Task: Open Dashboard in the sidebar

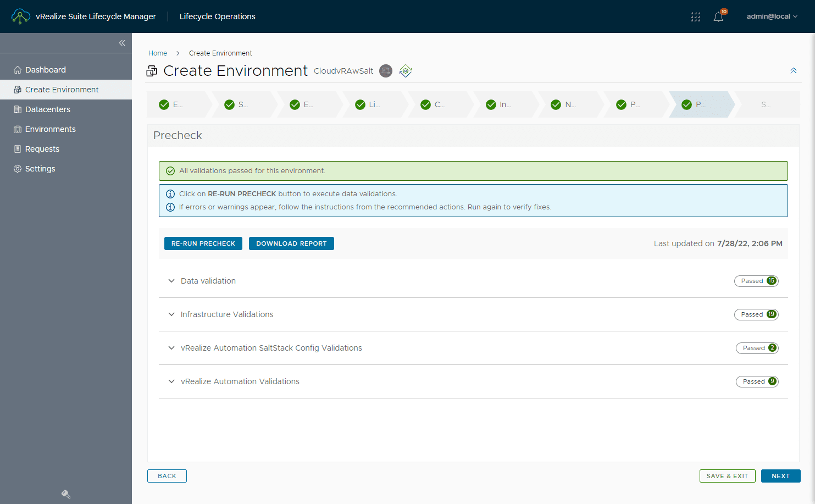Action: [x=66, y=70]
